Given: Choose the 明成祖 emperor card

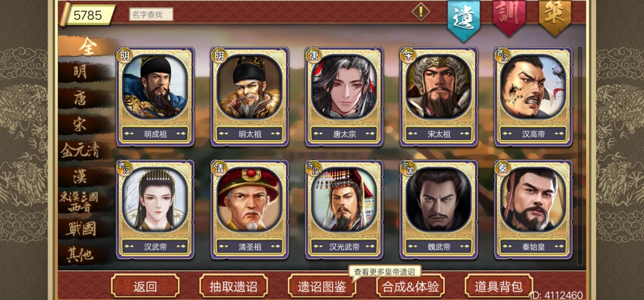Looking at the screenshot, I should (x=155, y=97).
